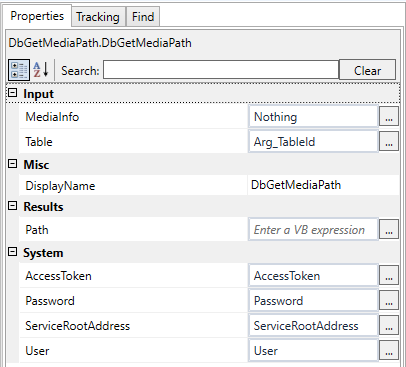Open expression editor for ServiceRootAddress
The height and width of the screenshot is (367, 406).
click(389, 326)
